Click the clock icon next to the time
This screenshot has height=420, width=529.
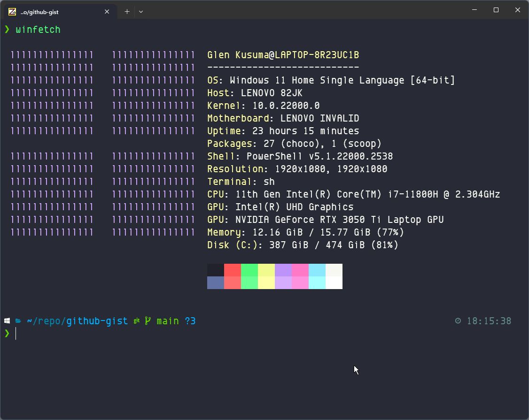point(458,321)
